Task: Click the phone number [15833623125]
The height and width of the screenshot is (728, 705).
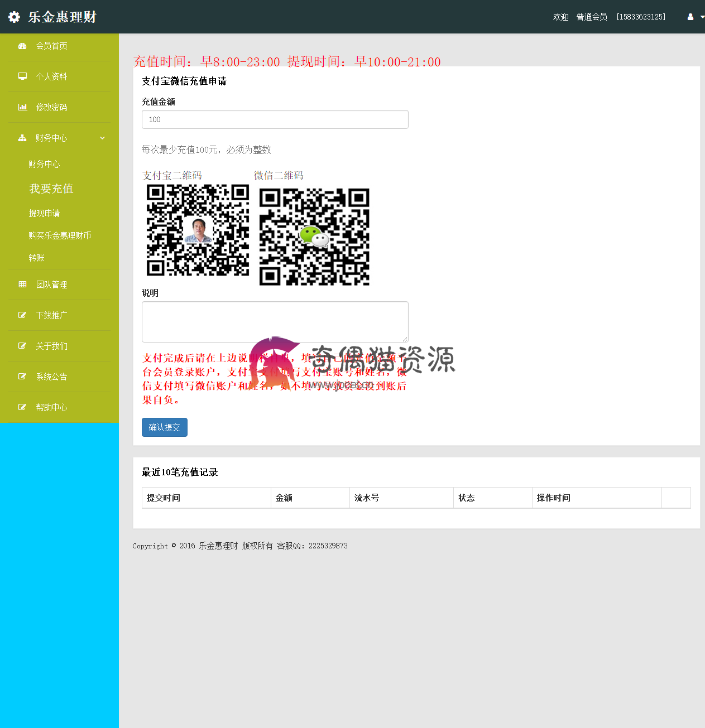Action: [641, 17]
